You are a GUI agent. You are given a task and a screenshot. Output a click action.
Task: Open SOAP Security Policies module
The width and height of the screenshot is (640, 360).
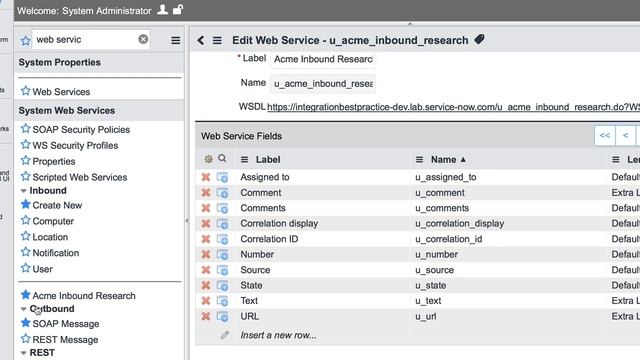81,129
